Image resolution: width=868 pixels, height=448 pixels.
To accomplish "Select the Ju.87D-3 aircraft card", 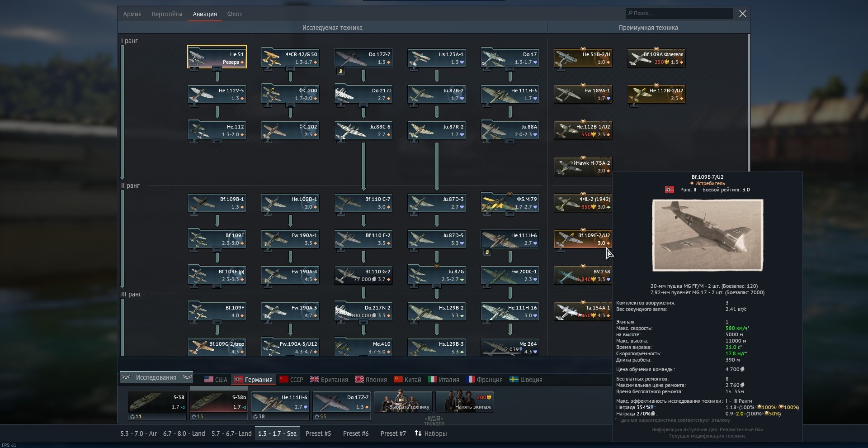I will (437, 202).
